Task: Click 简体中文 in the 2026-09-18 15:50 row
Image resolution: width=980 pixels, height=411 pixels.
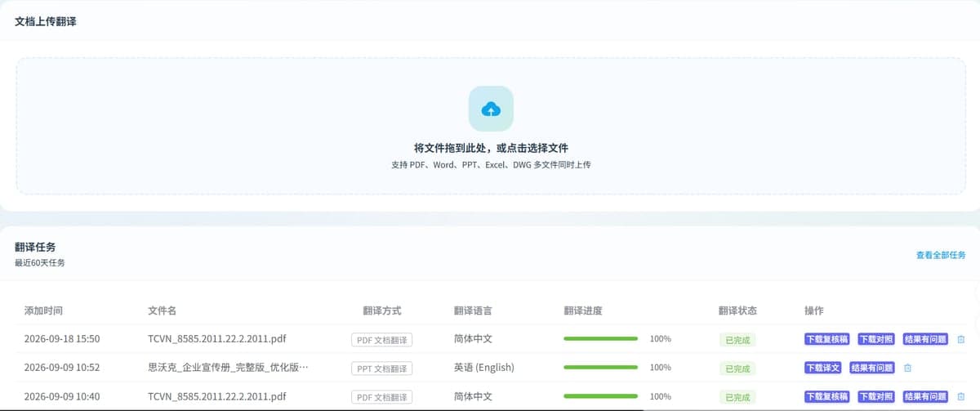Action: pos(473,338)
